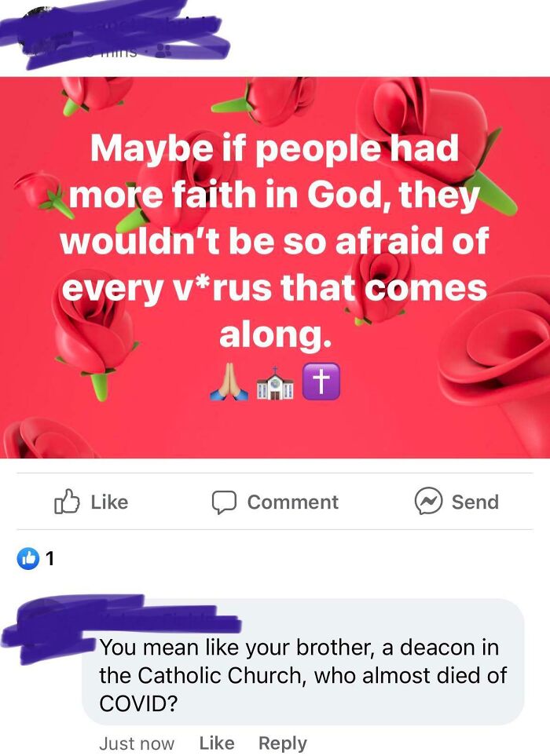Open the Comment option on post
The height and width of the screenshot is (756, 550).
[x=293, y=502]
